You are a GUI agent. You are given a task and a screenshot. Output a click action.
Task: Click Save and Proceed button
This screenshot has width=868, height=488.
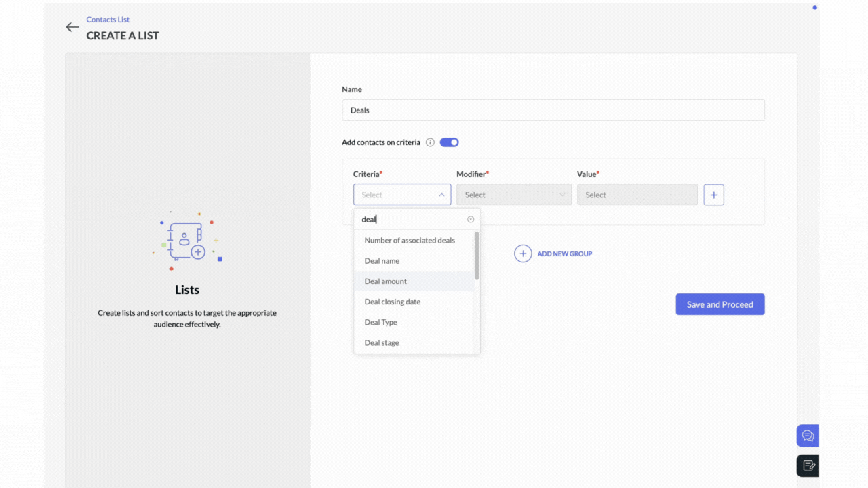tap(720, 304)
